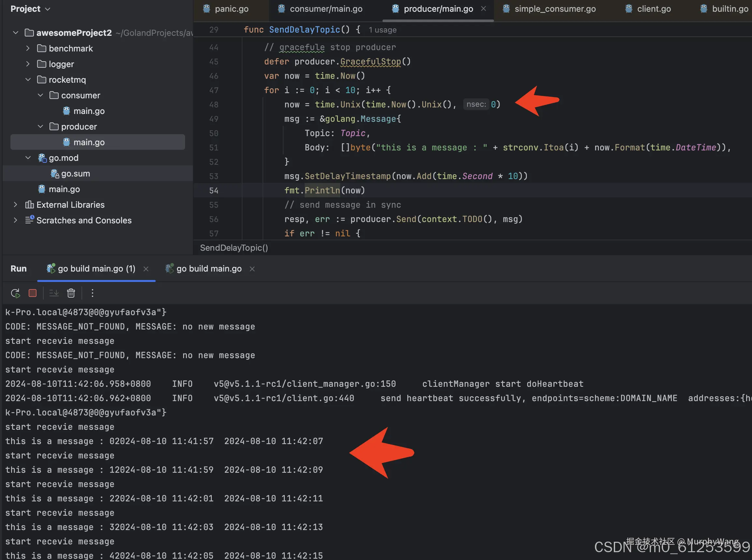The width and height of the screenshot is (752, 560).
Task: Click the Scroll to End icon
Action: [54, 293]
